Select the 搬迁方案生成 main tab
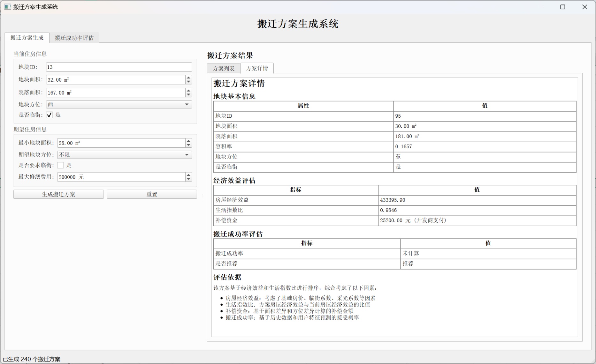 (27, 38)
